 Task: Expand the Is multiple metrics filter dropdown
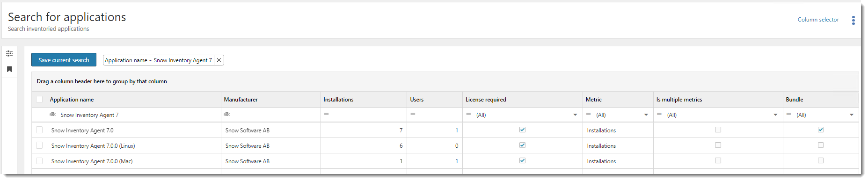[x=775, y=115]
